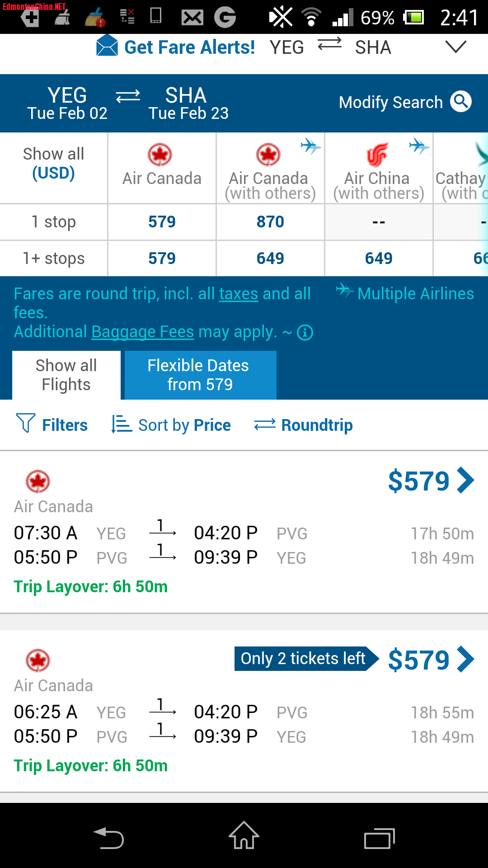
Task: Tap the Android back button
Action: coord(108,838)
